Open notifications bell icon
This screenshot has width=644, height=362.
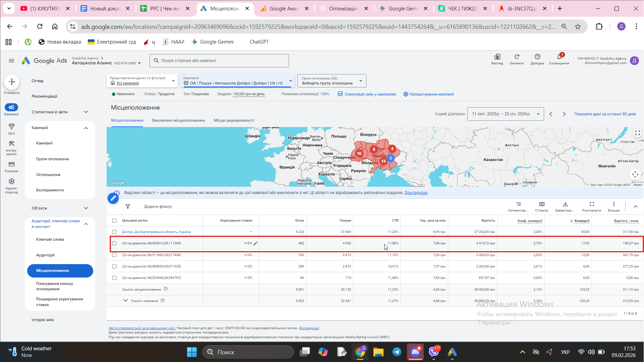(559, 57)
